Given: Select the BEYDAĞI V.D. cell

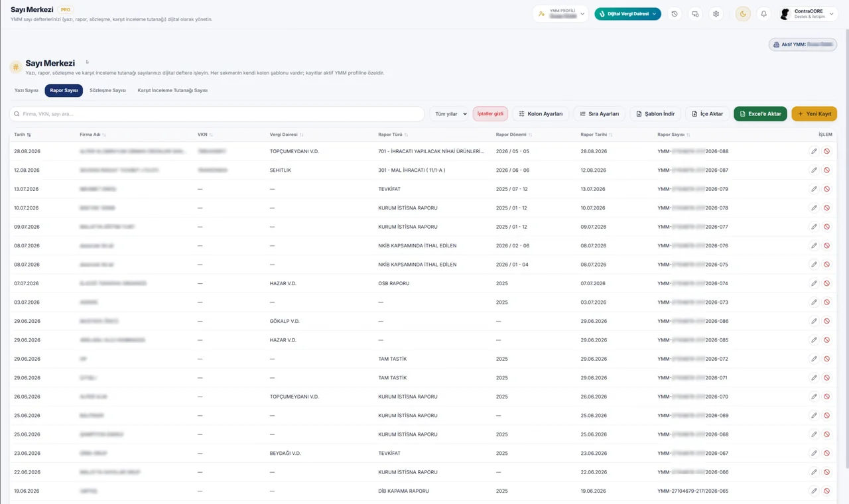Looking at the screenshot, I should point(286,454).
